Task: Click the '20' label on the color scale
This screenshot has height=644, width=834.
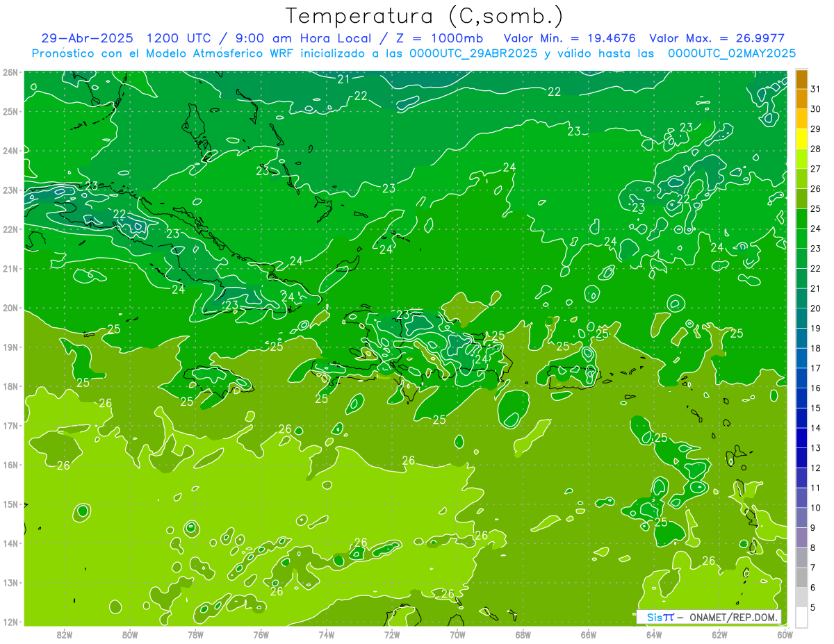Action: 815,308
